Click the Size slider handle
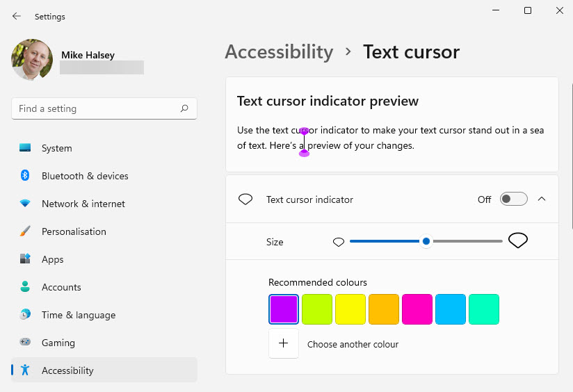 [x=426, y=242]
